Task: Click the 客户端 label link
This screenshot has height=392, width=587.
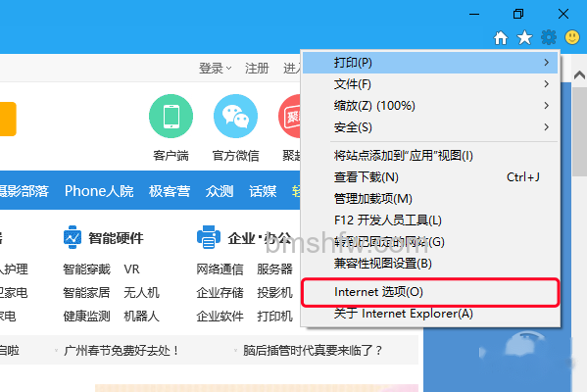Action: click(171, 156)
